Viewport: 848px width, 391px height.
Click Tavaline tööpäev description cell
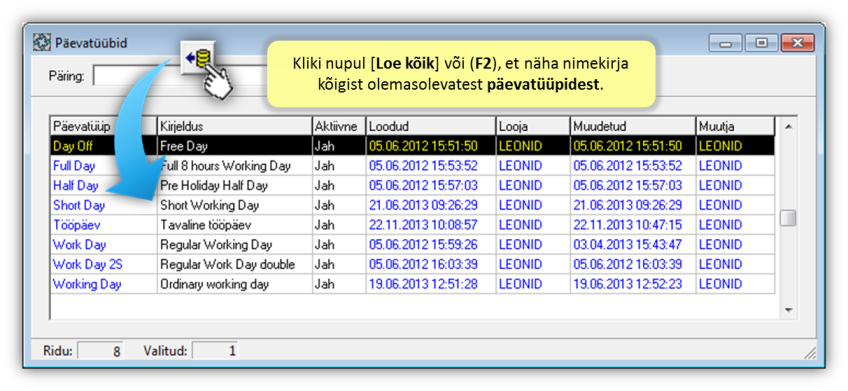(234, 225)
